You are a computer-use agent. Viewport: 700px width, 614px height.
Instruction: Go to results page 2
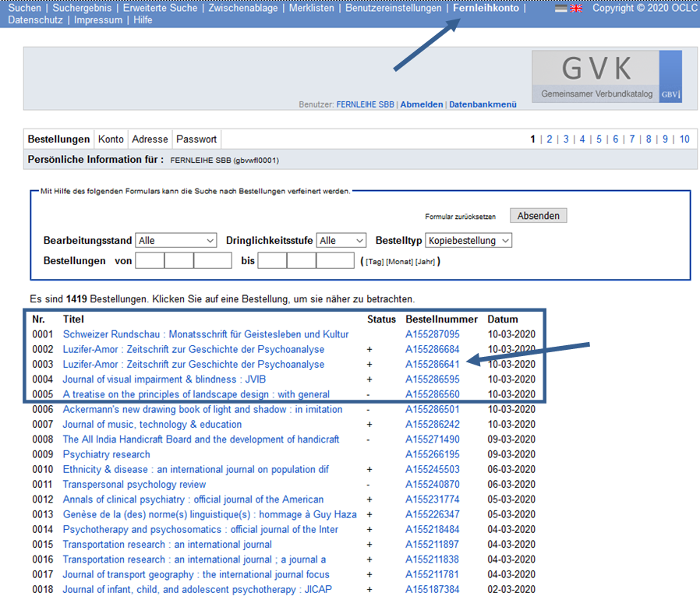550,139
